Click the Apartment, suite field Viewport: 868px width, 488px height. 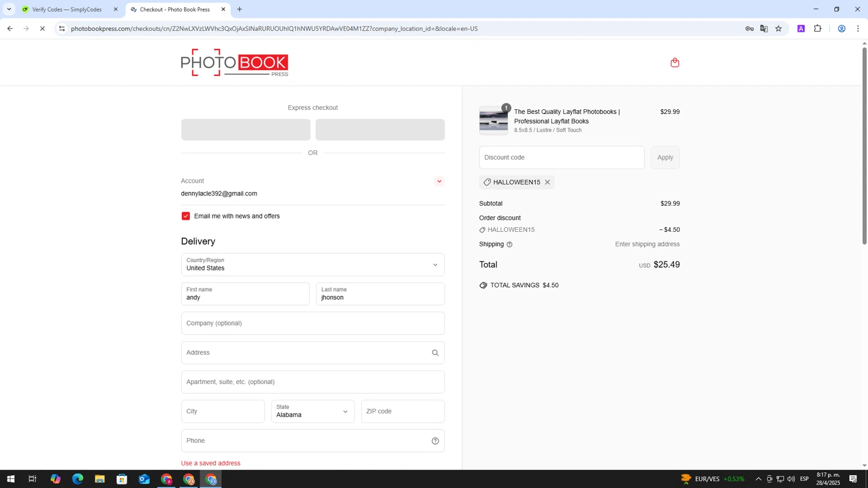pos(312,382)
